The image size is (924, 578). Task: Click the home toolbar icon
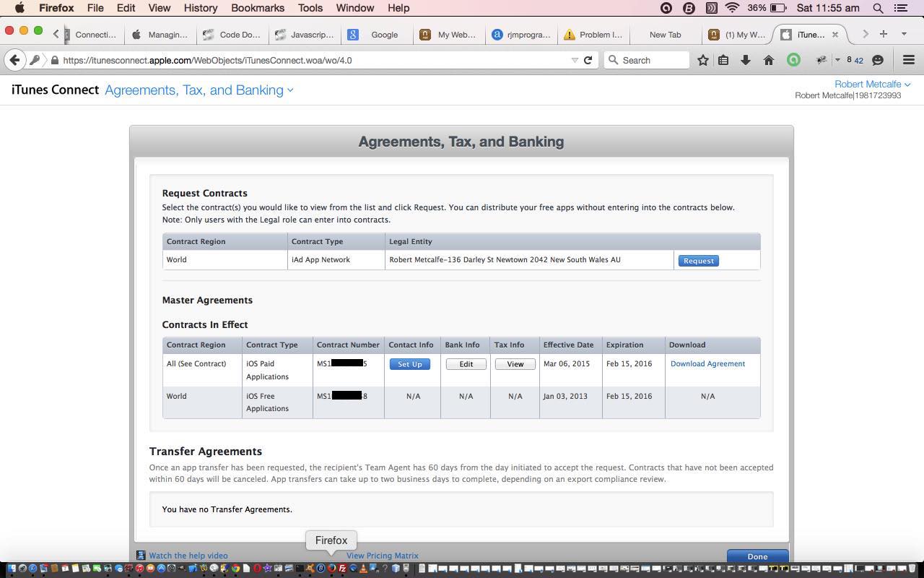click(x=769, y=60)
